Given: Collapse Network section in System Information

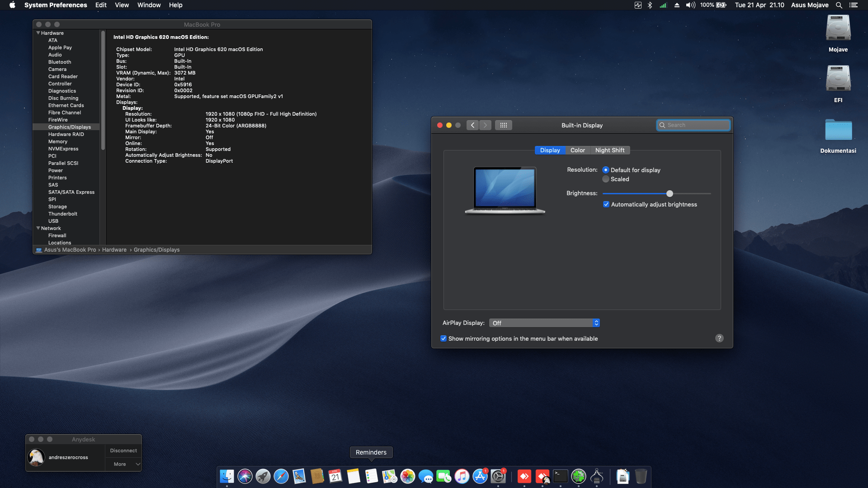Looking at the screenshot, I should (x=38, y=228).
